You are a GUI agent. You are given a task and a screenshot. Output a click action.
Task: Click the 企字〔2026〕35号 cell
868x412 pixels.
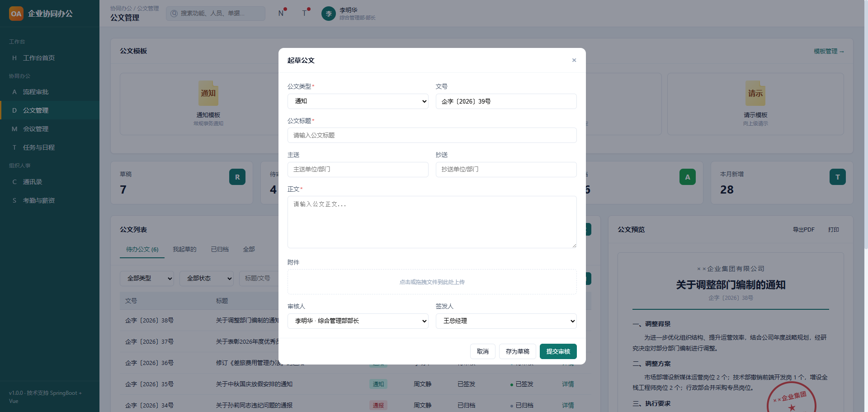[149, 384]
